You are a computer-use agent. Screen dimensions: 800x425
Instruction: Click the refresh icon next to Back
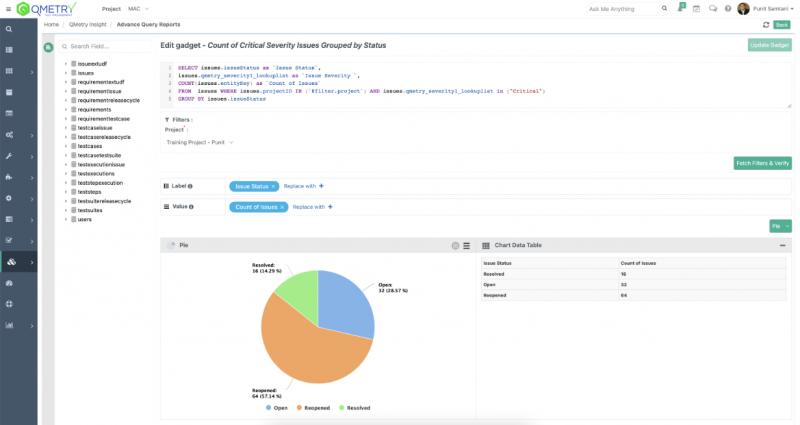[767, 24]
